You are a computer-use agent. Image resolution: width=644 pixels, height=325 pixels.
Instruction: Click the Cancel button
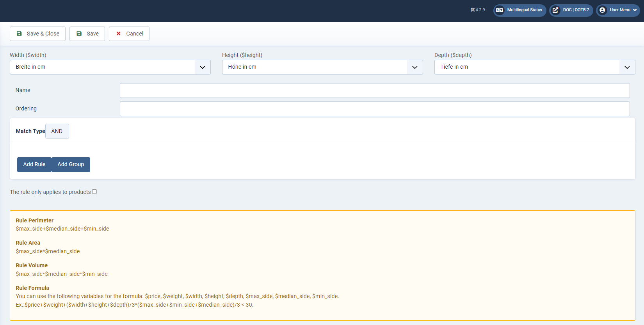(x=129, y=34)
